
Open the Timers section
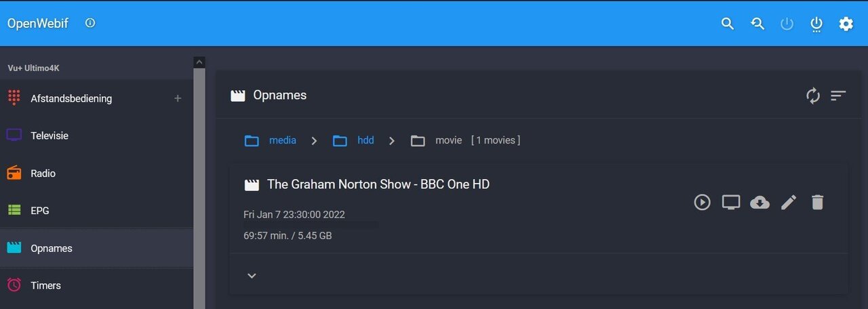[x=45, y=285]
